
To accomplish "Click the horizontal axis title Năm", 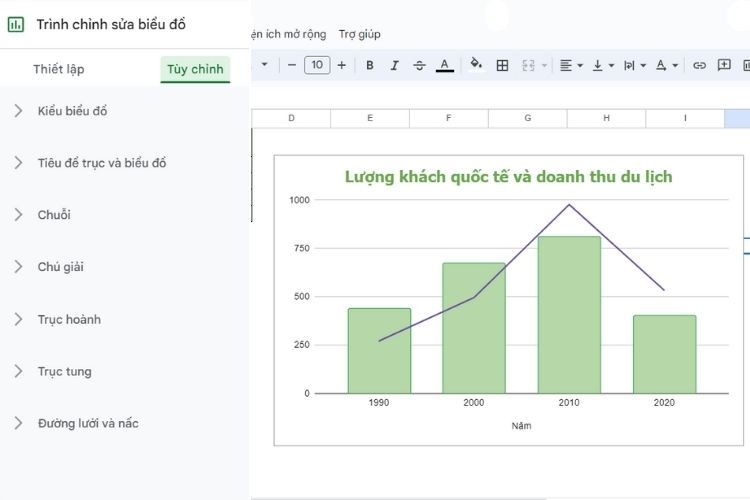I will [x=521, y=426].
